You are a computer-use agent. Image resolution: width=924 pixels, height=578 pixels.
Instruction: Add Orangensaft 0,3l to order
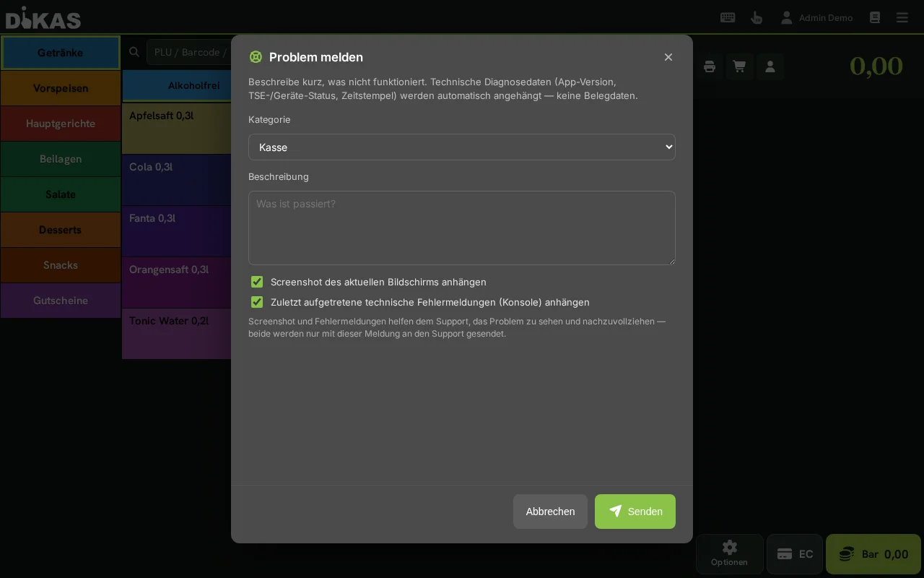click(x=177, y=282)
